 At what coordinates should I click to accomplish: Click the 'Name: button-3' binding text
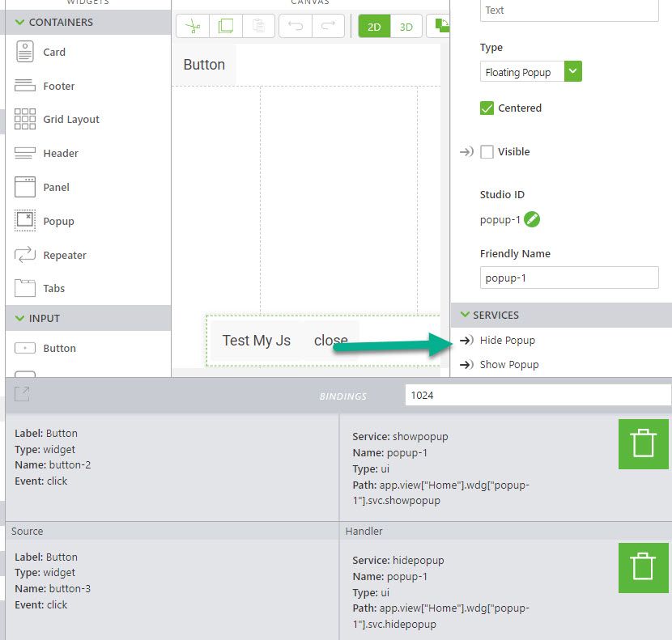pyautogui.click(x=53, y=588)
